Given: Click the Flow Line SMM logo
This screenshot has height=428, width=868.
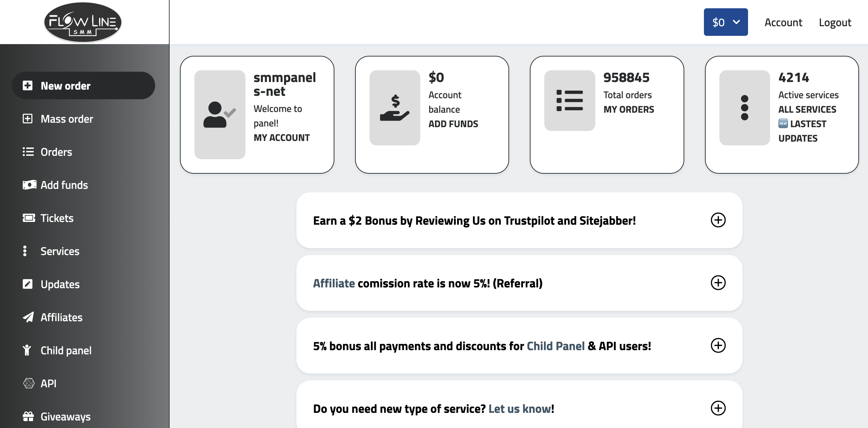Looking at the screenshot, I should (x=83, y=22).
